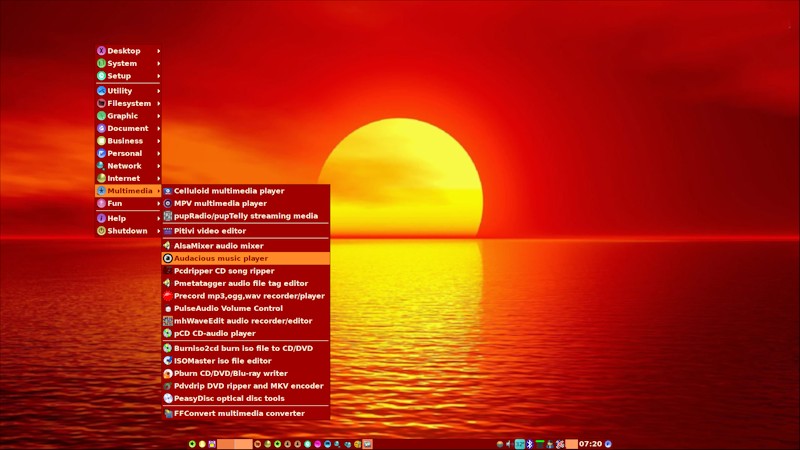The image size is (800, 450).
Task: Select AlsaMixer audio mixer entry
Action: tap(246, 246)
